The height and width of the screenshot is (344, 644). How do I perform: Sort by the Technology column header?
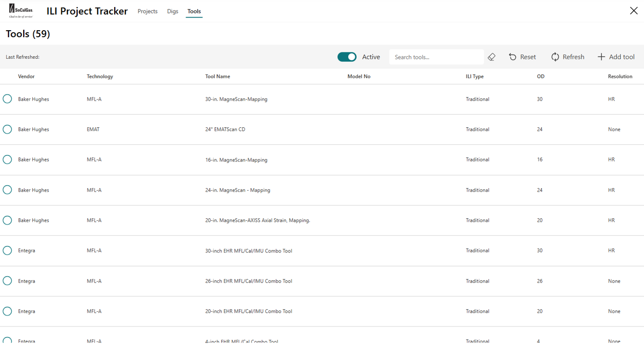coord(100,76)
